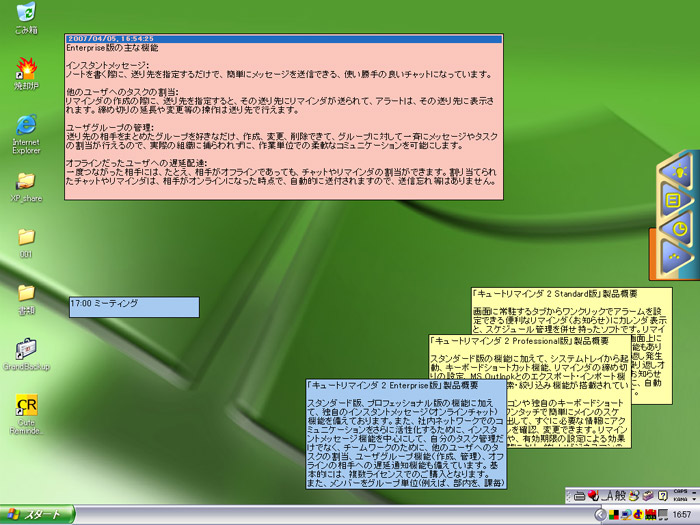Select the 焼却炉 desktop shortcut
This screenshot has height=525, width=700.
click(26, 74)
